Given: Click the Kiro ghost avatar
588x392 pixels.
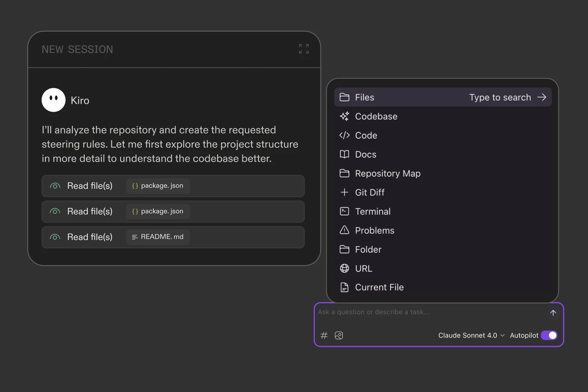Looking at the screenshot, I should [x=54, y=100].
